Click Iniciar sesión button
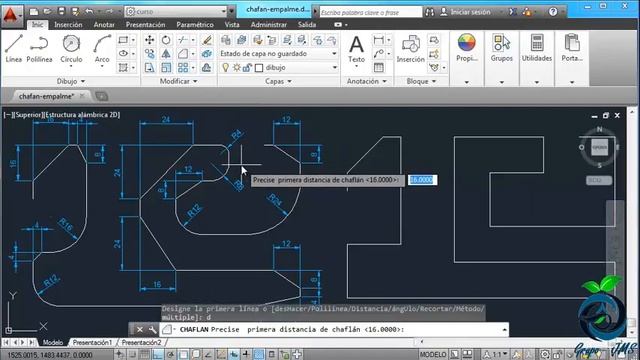The width and height of the screenshot is (640, 360). (465, 12)
